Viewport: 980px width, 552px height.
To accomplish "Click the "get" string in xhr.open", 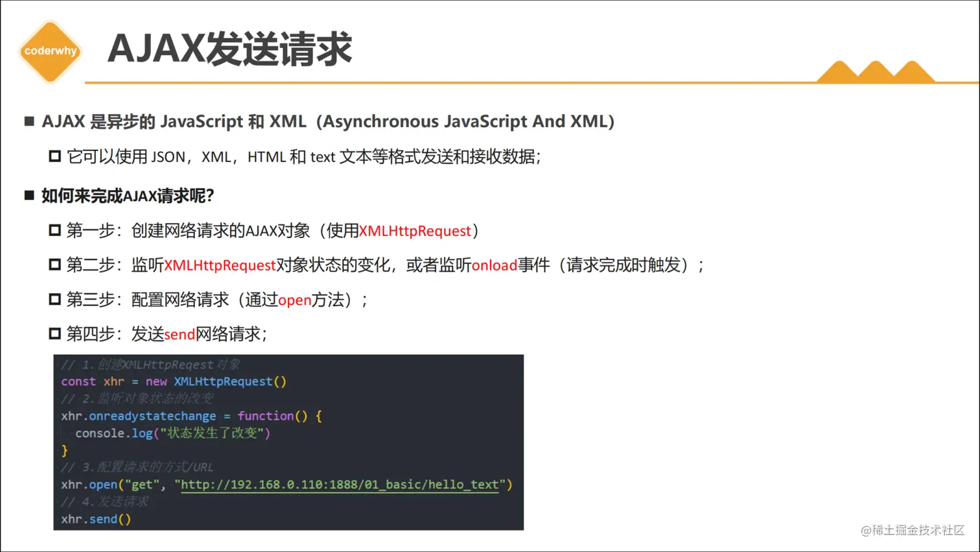I will pos(142,485).
